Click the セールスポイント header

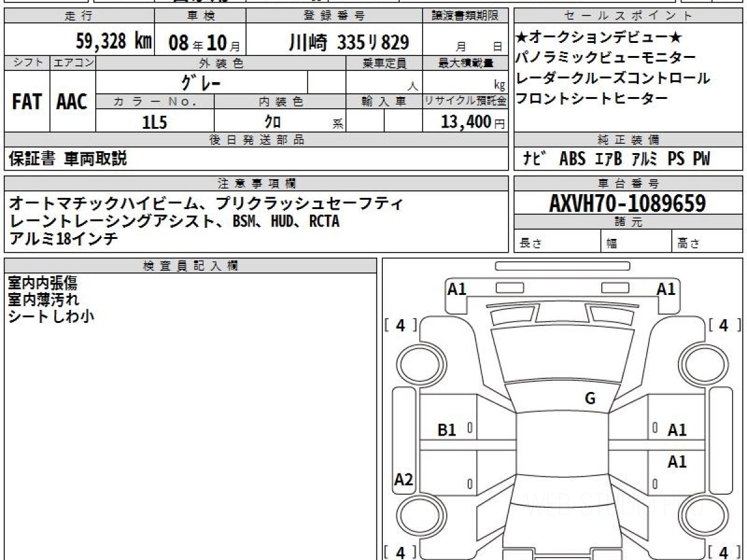tap(628, 16)
